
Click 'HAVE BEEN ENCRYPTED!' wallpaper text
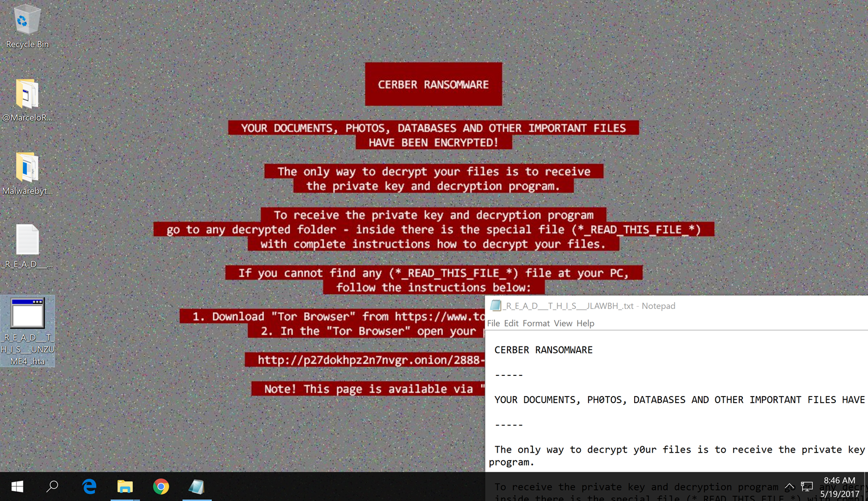(x=433, y=143)
